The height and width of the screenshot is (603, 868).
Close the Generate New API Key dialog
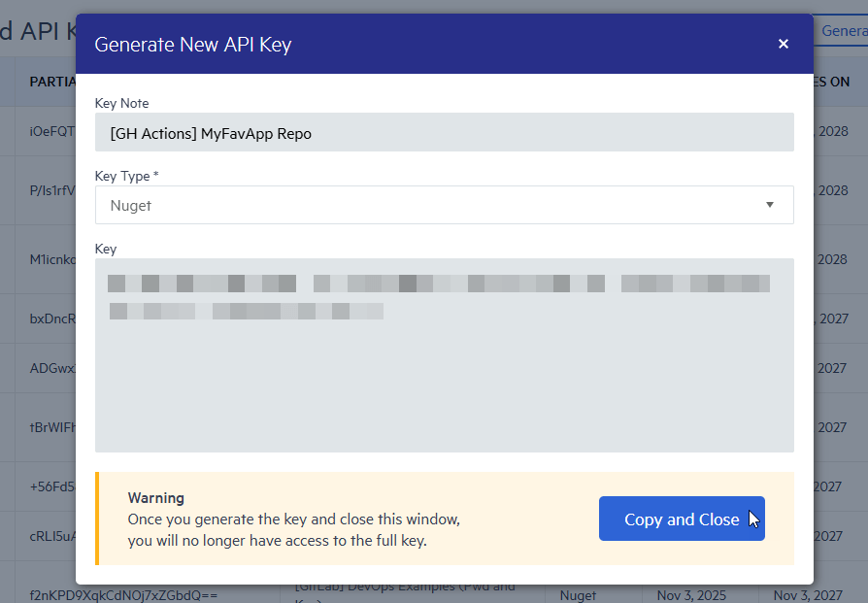point(784,44)
